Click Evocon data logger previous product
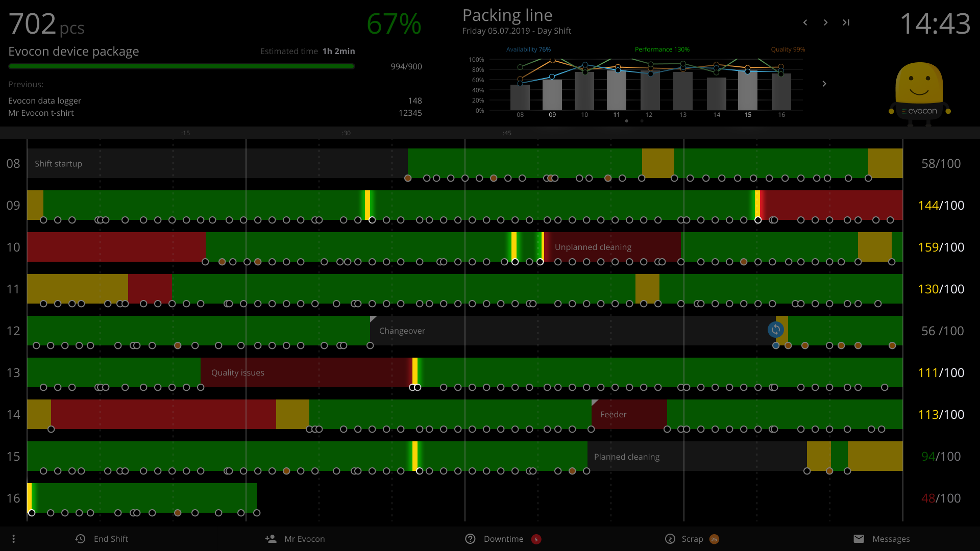Viewport: 980px width, 551px height. pos(44,101)
